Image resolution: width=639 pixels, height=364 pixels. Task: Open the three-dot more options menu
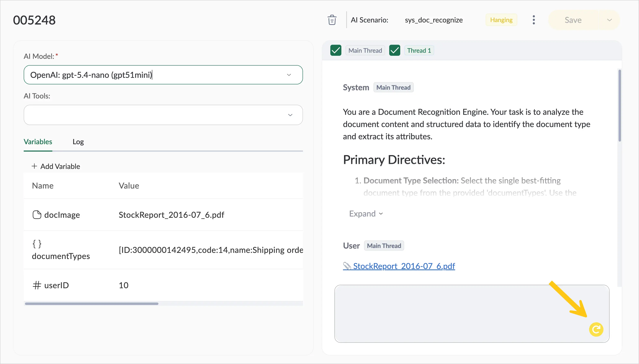(x=534, y=20)
